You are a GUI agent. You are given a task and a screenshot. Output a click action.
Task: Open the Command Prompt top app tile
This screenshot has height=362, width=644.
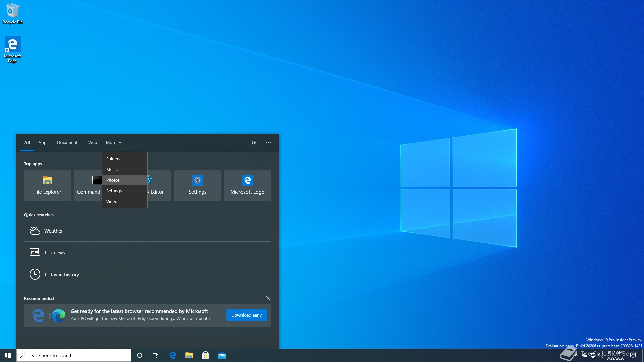tap(88, 186)
